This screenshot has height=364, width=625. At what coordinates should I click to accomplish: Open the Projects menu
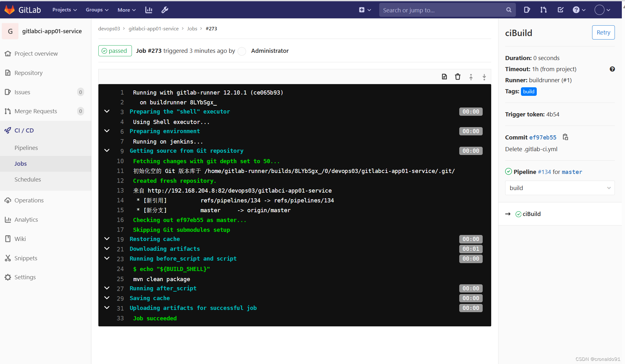[x=65, y=10]
